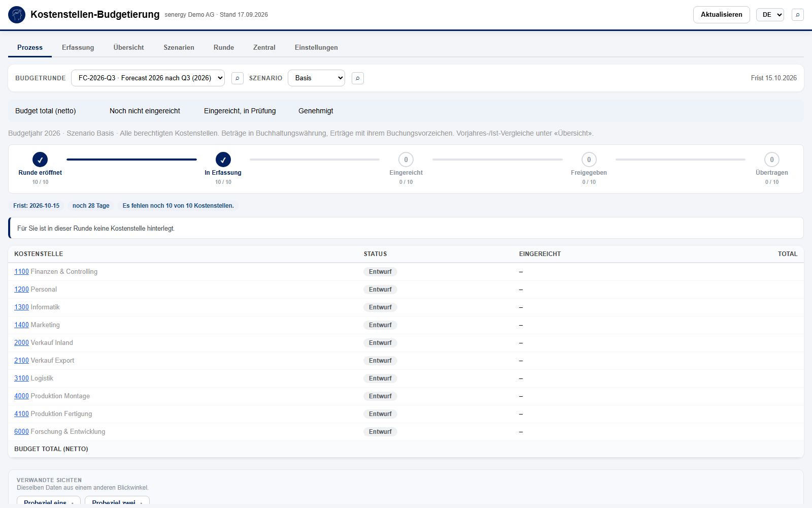The height and width of the screenshot is (508, 812).
Task: Switch to the Erfassung tab
Action: (78, 47)
